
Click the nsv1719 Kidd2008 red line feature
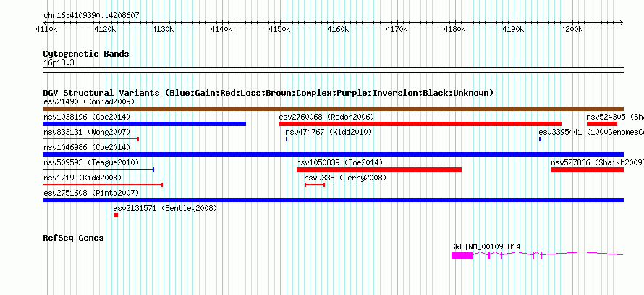(x=103, y=185)
